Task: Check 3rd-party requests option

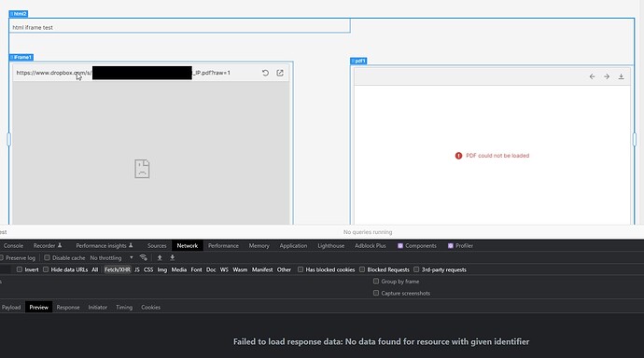Action: [416, 269]
